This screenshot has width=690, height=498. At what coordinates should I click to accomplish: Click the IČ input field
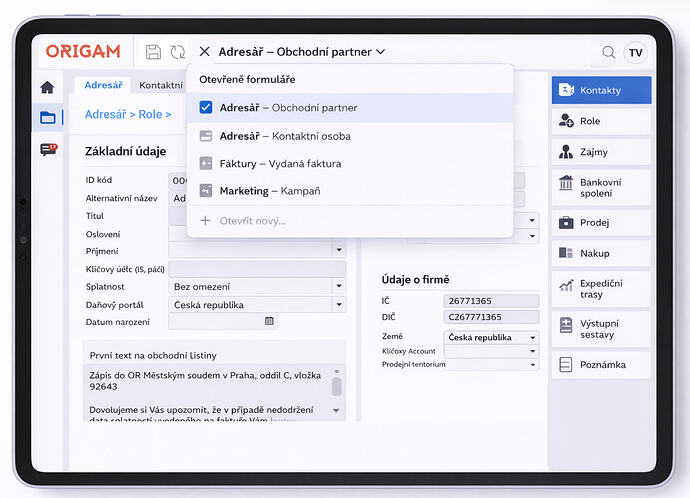coord(491,300)
